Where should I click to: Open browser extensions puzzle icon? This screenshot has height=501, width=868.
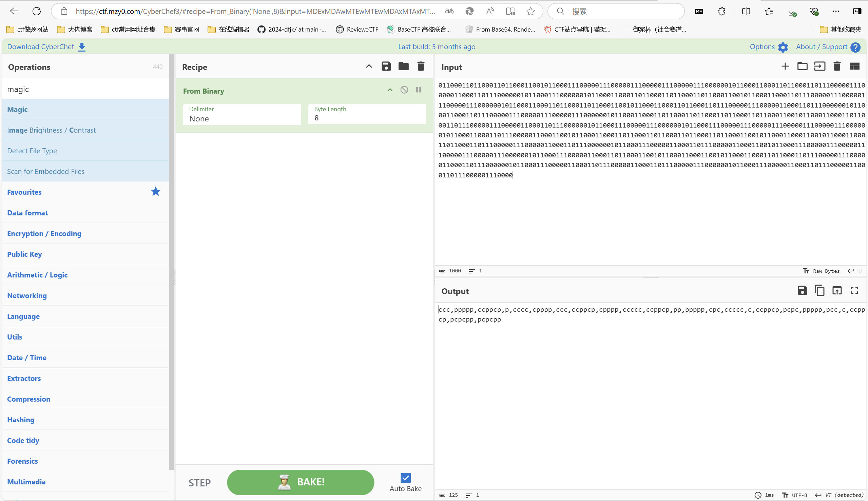tap(721, 11)
